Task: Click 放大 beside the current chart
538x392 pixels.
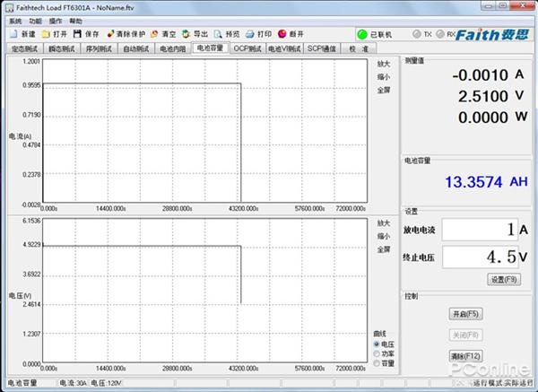Action: coord(384,64)
